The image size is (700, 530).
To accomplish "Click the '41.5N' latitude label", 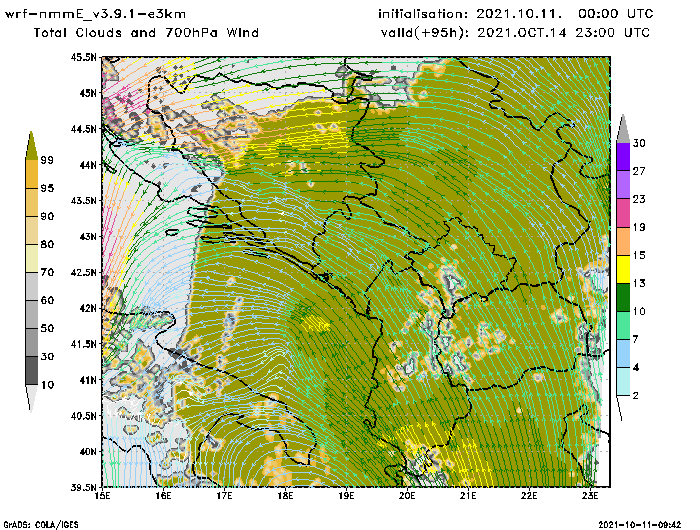I will (83, 344).
